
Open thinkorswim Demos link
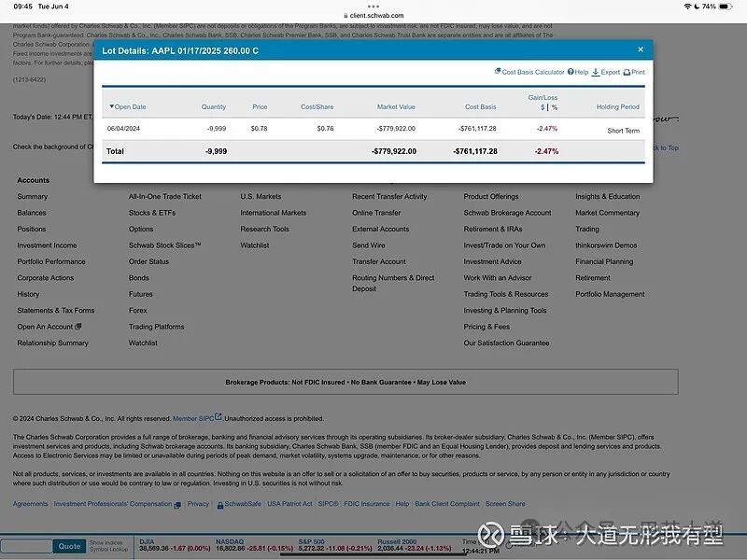606,245
